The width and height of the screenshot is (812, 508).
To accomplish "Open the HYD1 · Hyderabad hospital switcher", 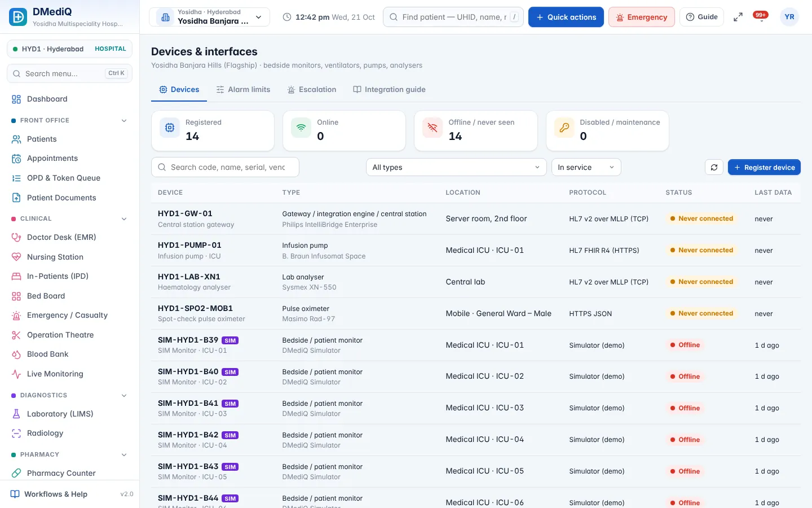I will click(69, 49).
